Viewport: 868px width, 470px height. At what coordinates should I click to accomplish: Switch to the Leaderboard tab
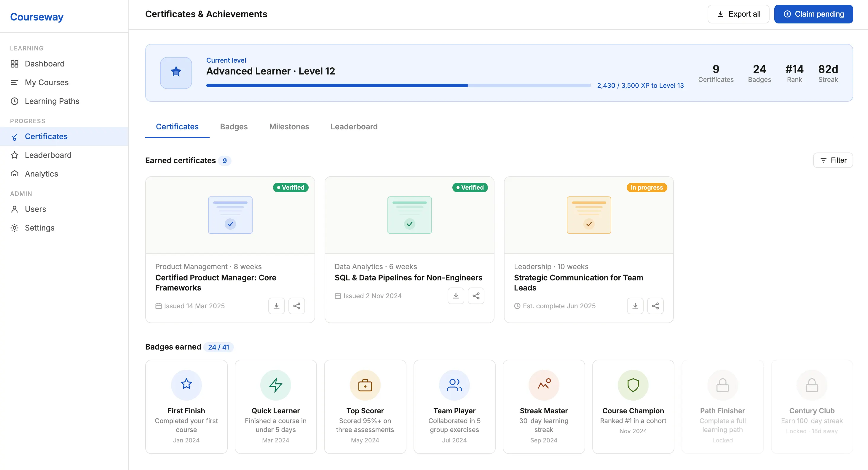point(354,127)
